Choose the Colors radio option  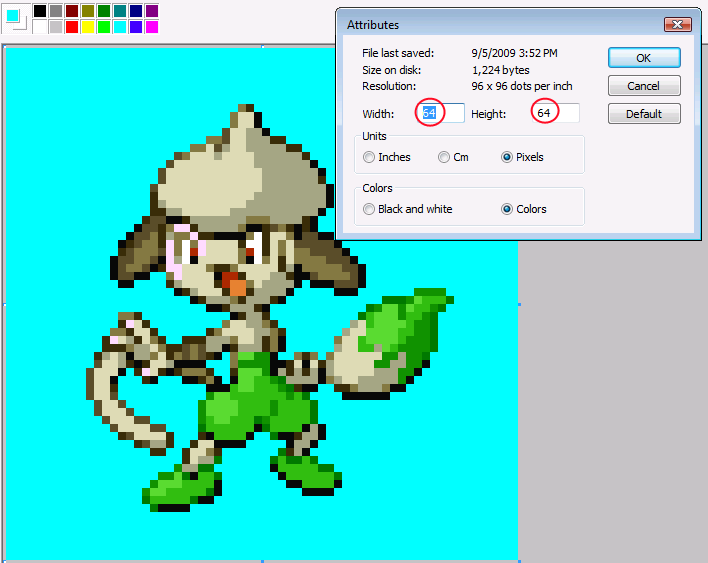[507, 209]
